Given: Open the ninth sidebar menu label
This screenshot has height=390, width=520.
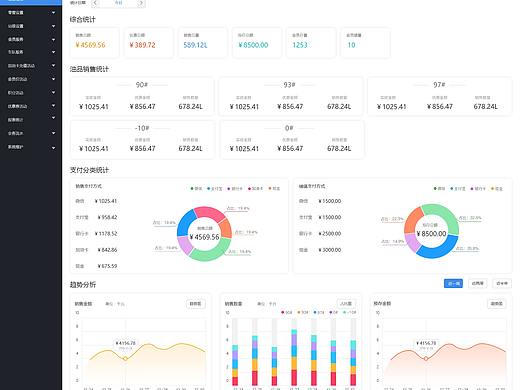Looking at the screenshot, I should click(15, 120).
